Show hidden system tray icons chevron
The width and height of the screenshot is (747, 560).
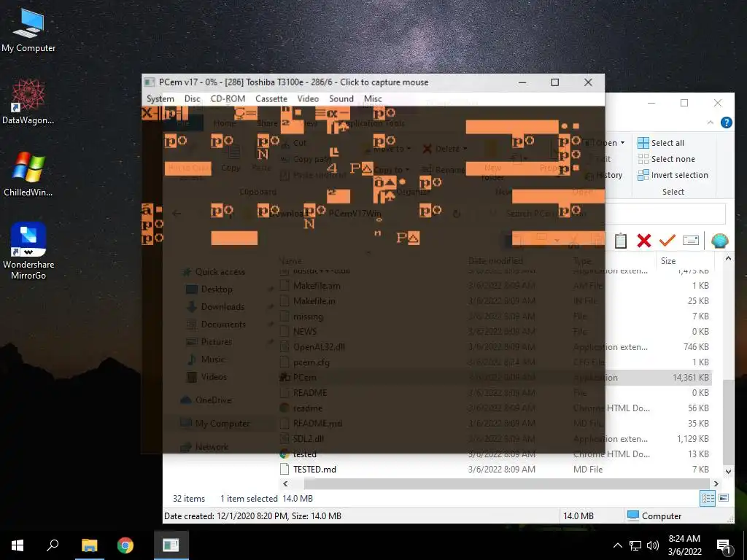pyautogui.click(x=617, y=545)
